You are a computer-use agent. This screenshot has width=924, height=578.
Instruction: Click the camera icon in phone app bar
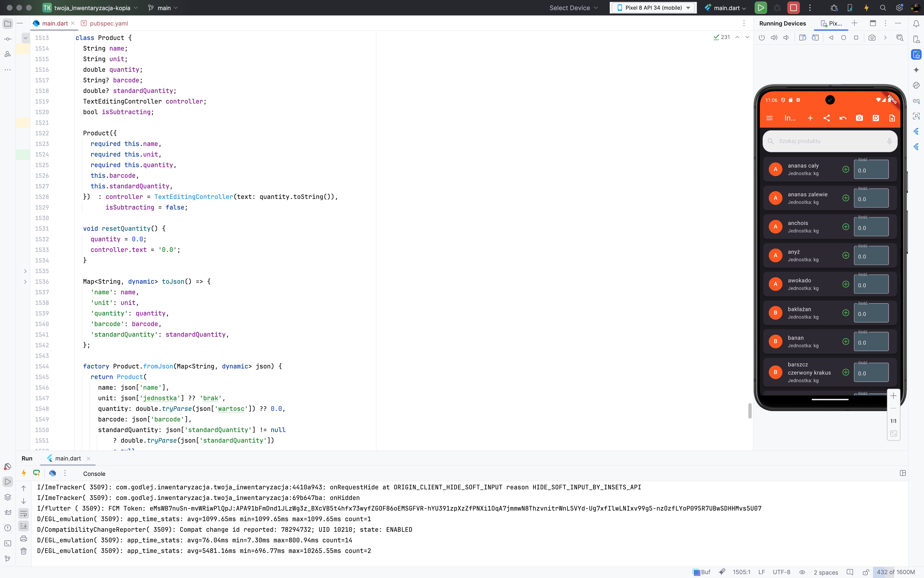tap(859, 118)
